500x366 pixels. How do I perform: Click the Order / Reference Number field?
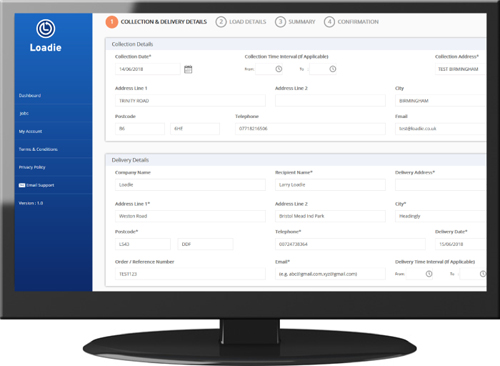tap(190, 274)
